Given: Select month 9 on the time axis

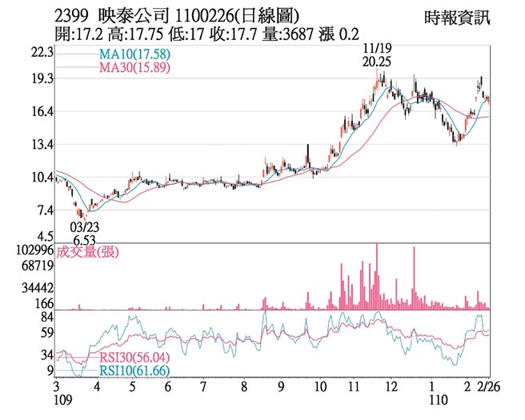Looking at the screenshot, I should click(x=282, y=385).
